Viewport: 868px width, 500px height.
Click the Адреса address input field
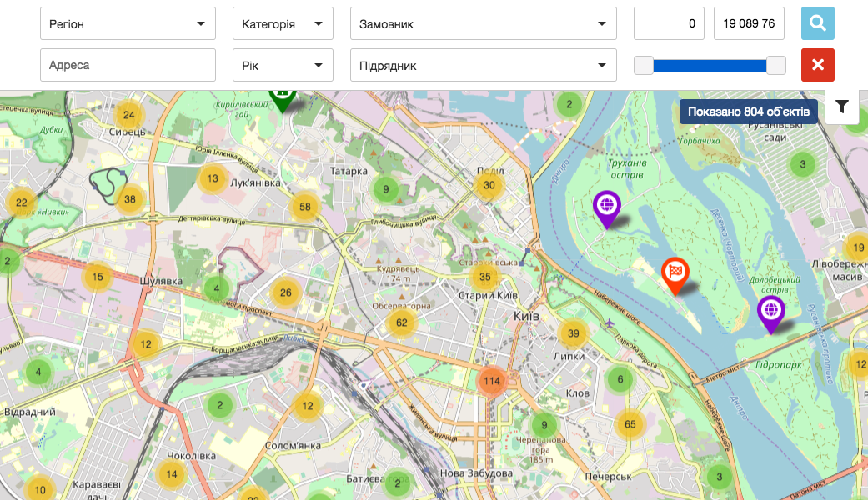[x=128, y=66]
